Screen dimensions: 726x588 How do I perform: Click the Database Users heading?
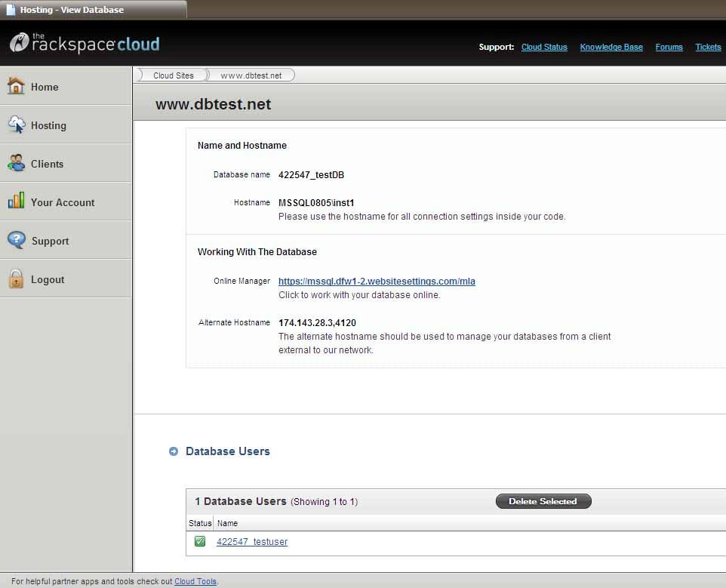pyautogui.click(x=228, y=451)
